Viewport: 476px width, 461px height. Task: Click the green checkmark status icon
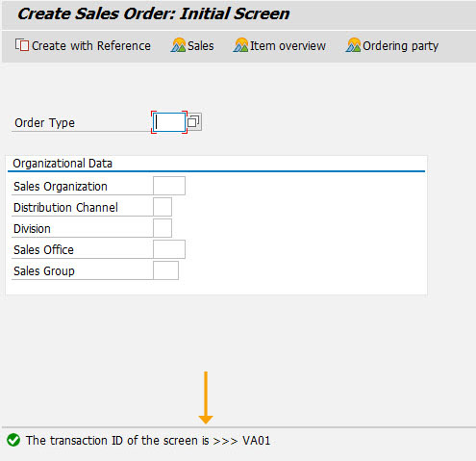[13, 440]
